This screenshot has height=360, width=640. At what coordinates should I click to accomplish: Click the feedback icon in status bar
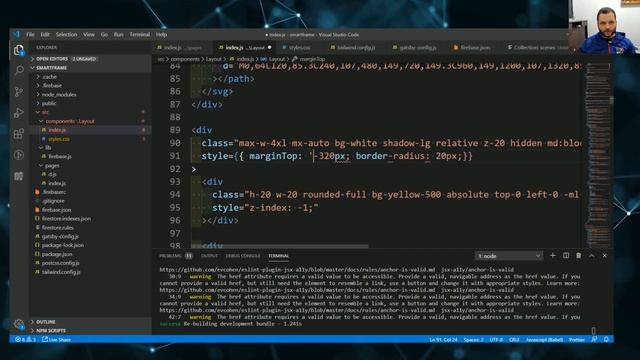point(594,339)
